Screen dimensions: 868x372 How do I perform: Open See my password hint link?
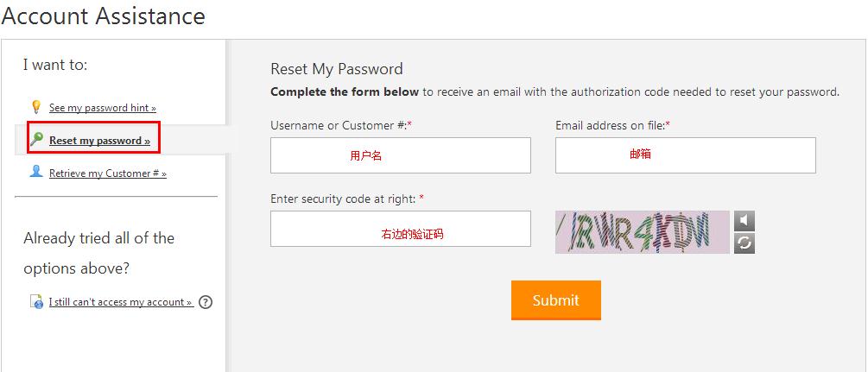coord(103,108)
